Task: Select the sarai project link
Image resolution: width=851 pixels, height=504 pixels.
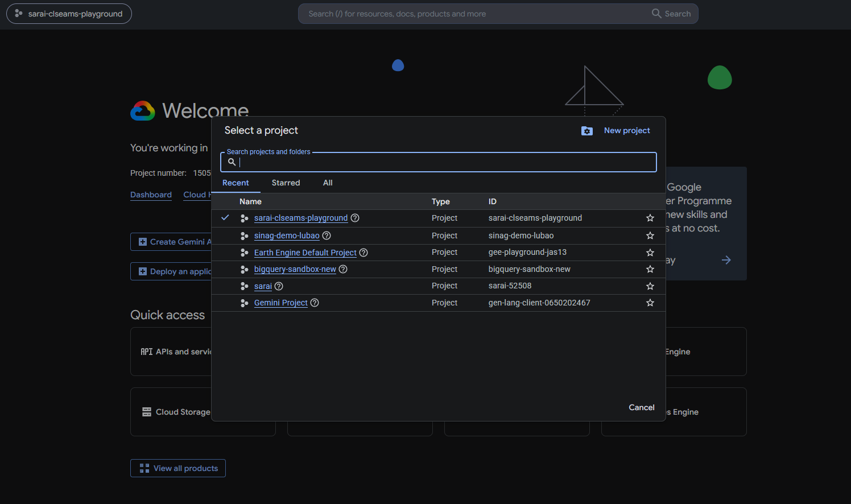Action: click(263, 286)
